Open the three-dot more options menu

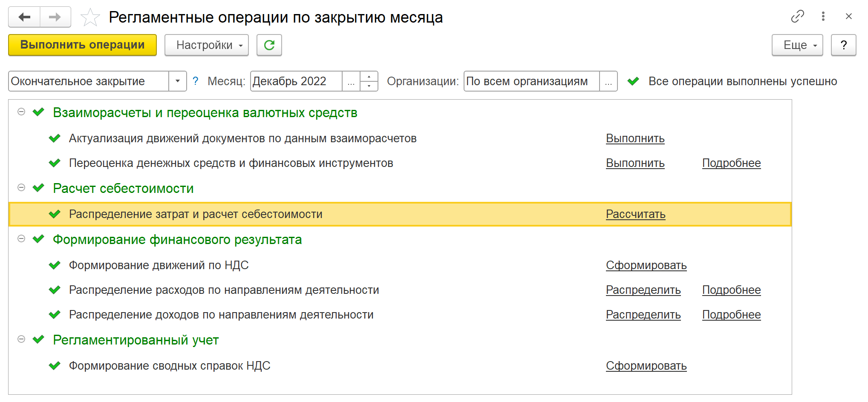[823, 17]
